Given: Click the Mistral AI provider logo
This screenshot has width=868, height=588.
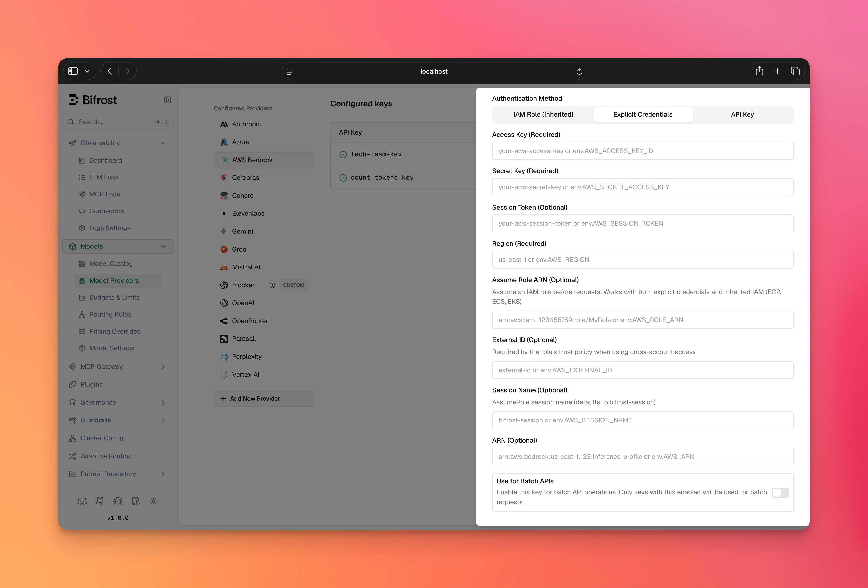Looking at the screenshot, I should (x=224, y=267).
